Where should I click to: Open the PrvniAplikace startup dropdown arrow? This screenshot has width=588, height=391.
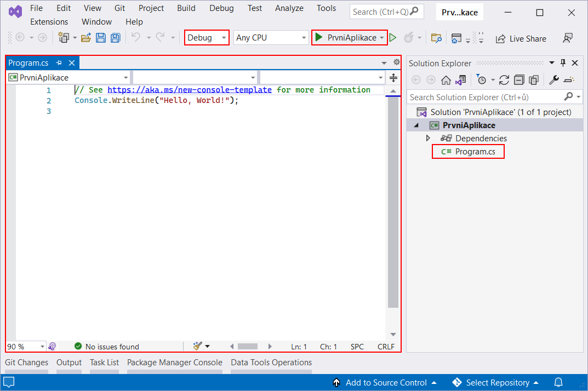point(382,37)
